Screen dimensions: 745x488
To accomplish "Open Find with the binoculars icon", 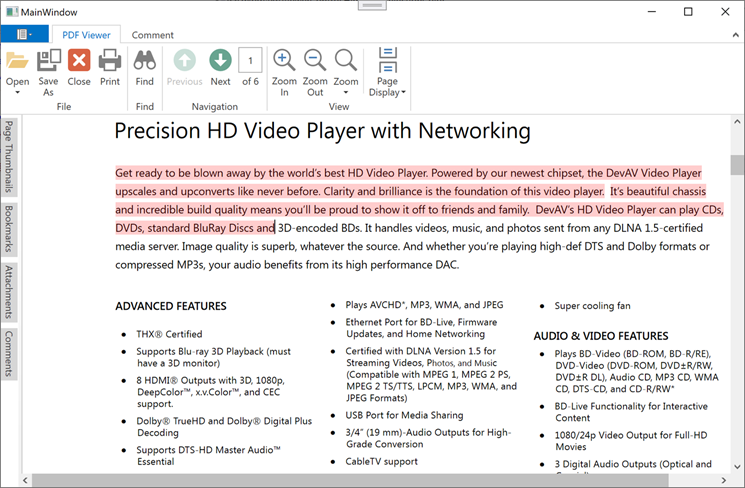I will coord(144,61).
